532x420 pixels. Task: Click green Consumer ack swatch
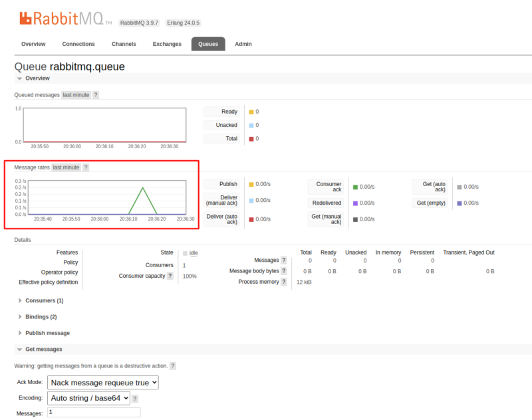(356, 187)
